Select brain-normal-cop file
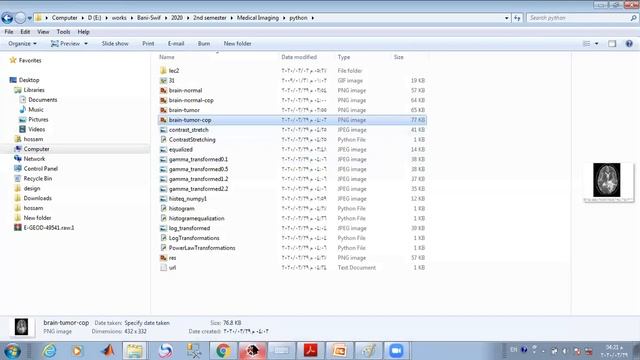The image size is (640, 360). point(191,100)
